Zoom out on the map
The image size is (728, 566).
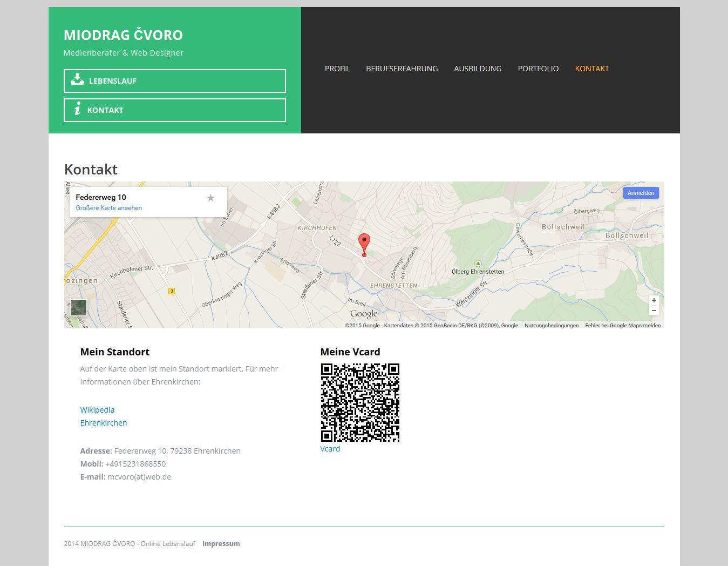click(654, 311)
